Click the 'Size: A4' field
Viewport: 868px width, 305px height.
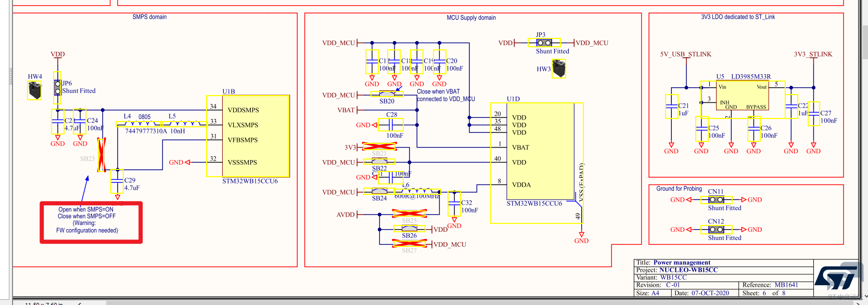click(x=653, y=293)
